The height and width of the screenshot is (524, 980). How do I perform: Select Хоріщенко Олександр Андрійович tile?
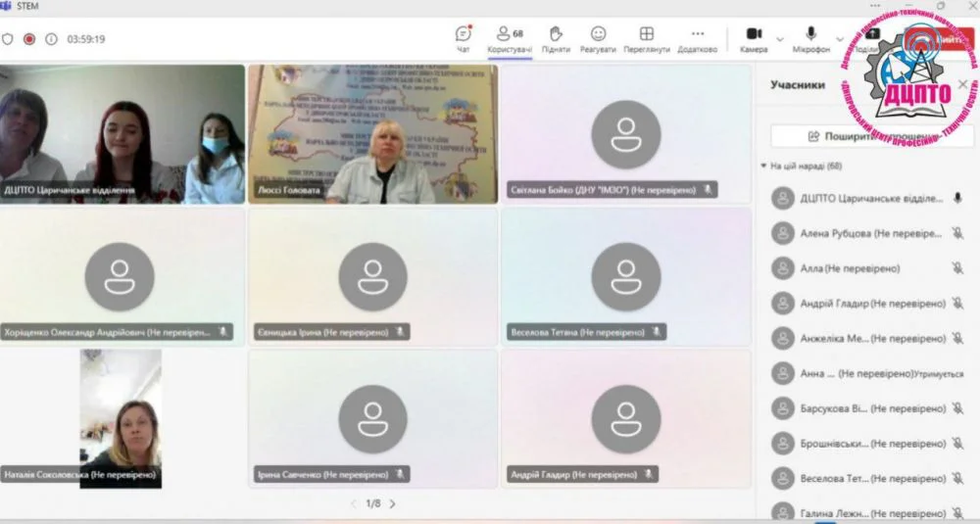122,276
